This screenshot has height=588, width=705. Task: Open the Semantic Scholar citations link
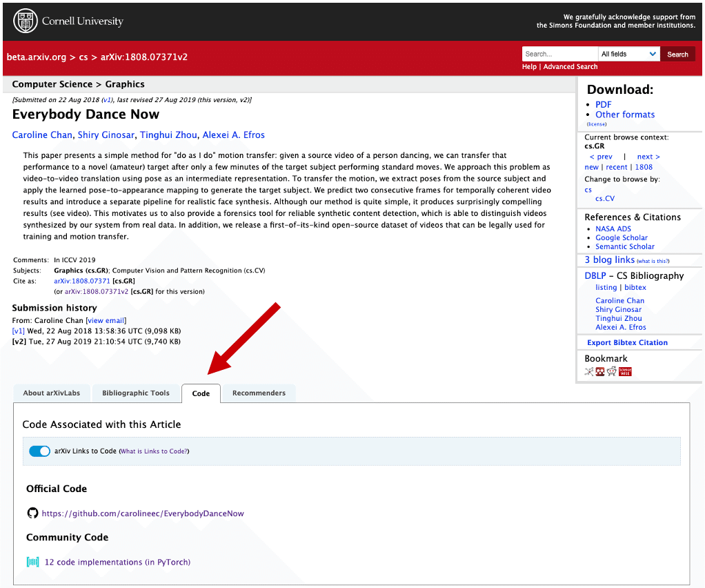[x=625, y=246]
